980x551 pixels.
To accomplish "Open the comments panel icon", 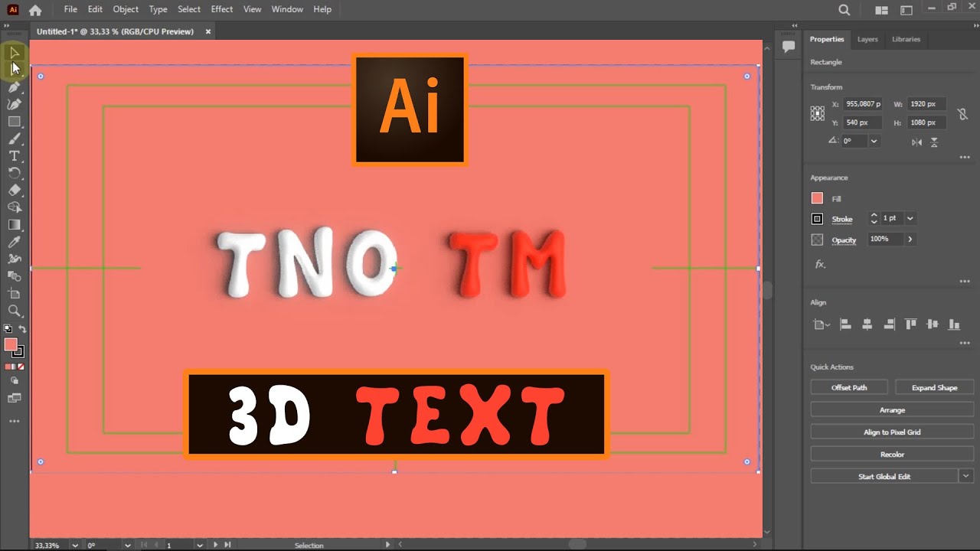I will (789, 46).
